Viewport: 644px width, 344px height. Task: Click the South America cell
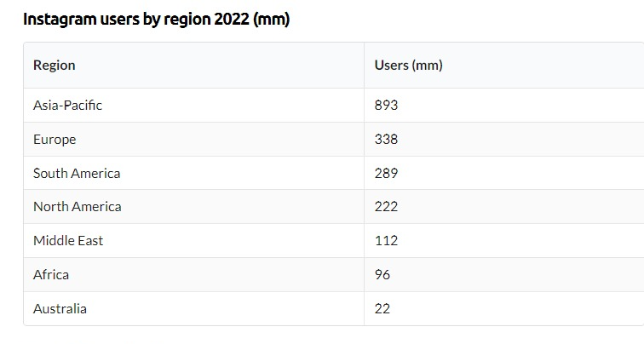click(x=77, y=173)
